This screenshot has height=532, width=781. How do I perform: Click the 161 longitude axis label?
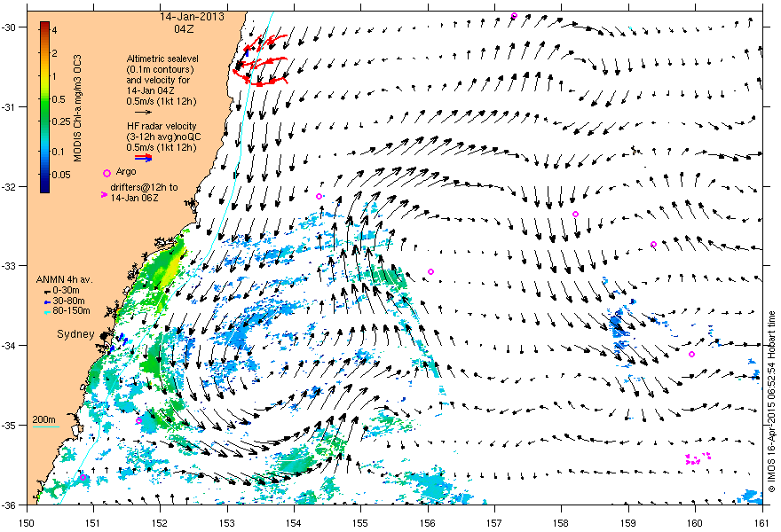(762, 523)
